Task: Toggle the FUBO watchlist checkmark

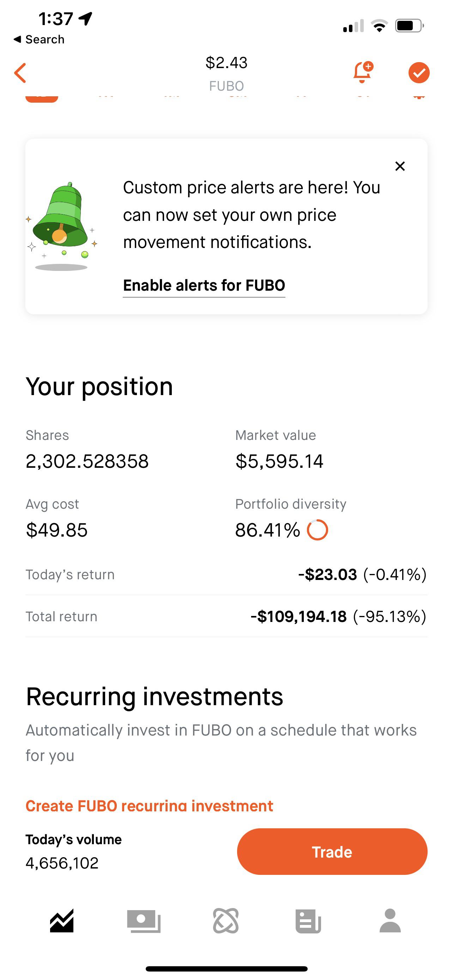Action: (419, 73)
